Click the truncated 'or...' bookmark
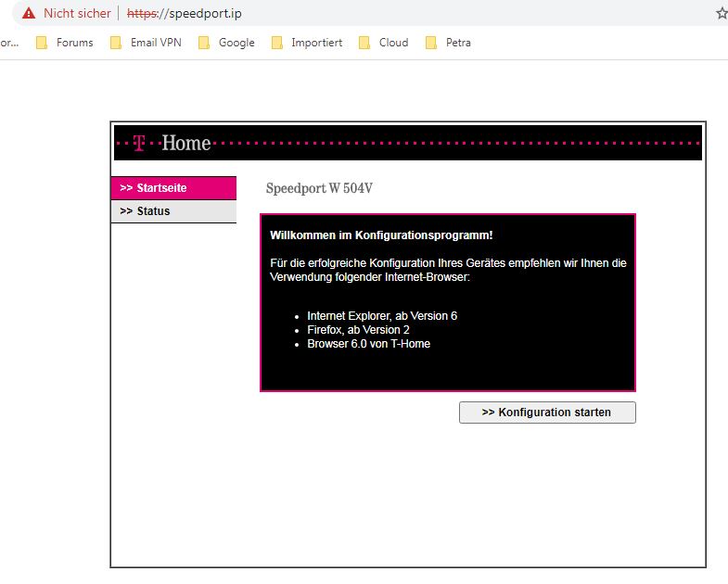Image resolution: width=728 pixels, height=584 pixels. pyautogui.click(x=9, y=43)
